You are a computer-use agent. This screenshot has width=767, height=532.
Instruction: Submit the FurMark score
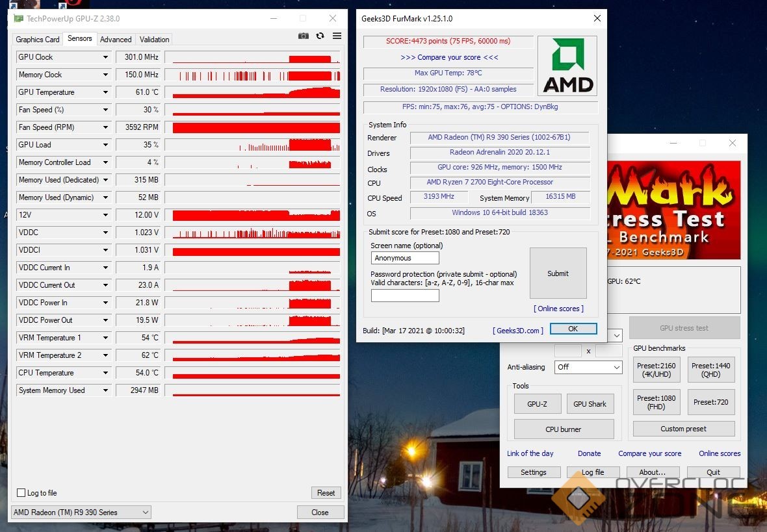[x=558, y=273]
